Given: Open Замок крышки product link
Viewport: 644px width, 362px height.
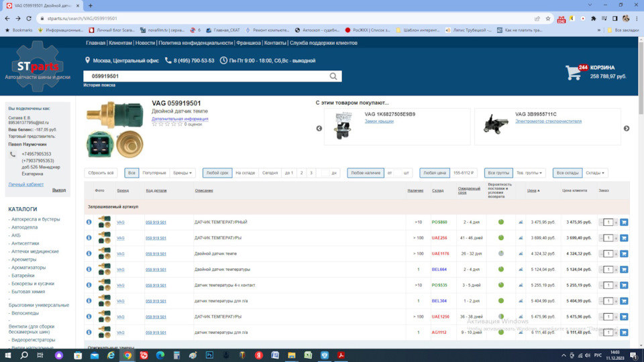Looking at the screenshot, I should [x=378, y=121].
